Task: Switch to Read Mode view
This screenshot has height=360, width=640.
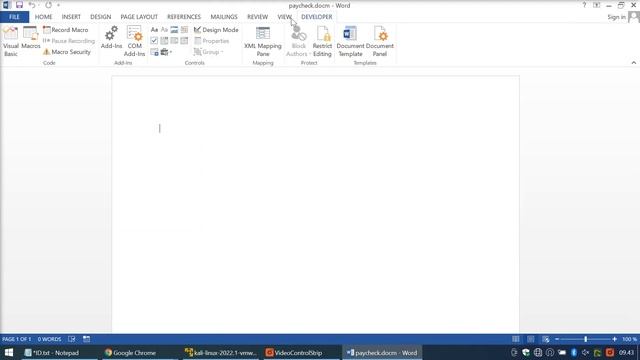Action: pyautogui.click(x=516, y=339)
